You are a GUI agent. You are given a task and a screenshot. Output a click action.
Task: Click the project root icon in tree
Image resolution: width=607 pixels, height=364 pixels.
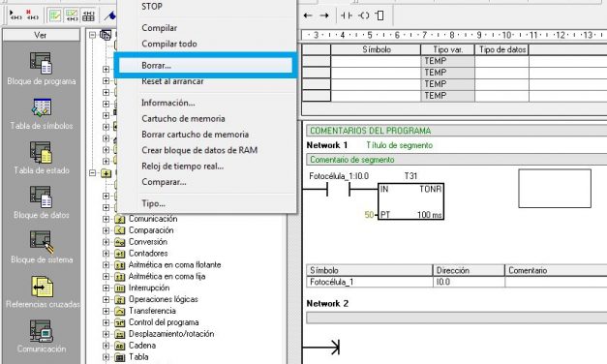point(106,35)
